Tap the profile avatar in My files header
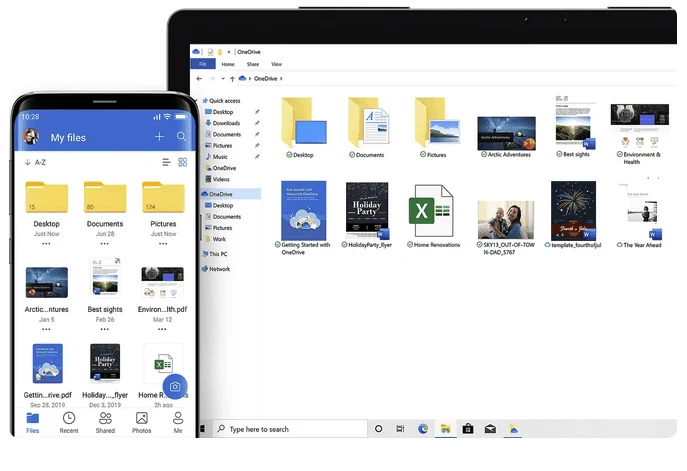This screenshot has height=471, width=687. point(31,137)
